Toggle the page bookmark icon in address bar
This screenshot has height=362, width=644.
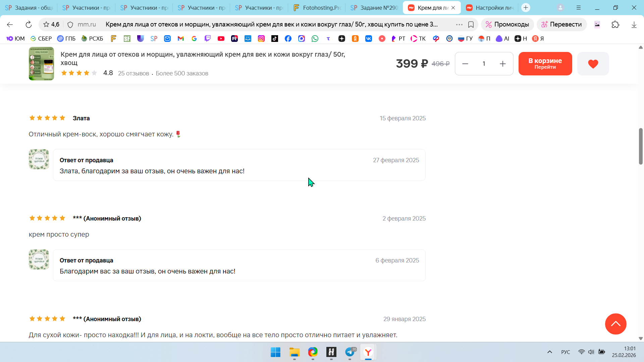pos(471,24)
